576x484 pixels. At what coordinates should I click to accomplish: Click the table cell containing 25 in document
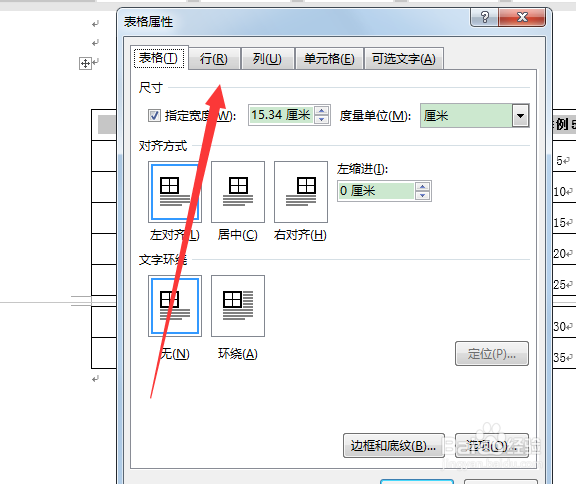coord(564,285)
